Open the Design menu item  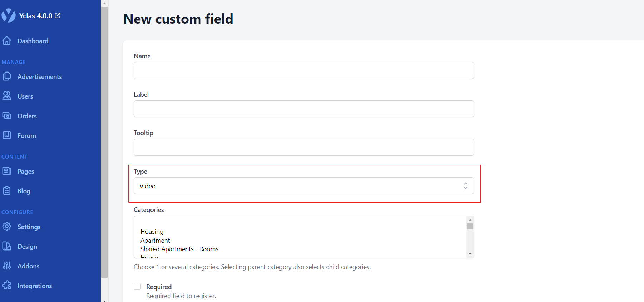click(x=27, y=247)
